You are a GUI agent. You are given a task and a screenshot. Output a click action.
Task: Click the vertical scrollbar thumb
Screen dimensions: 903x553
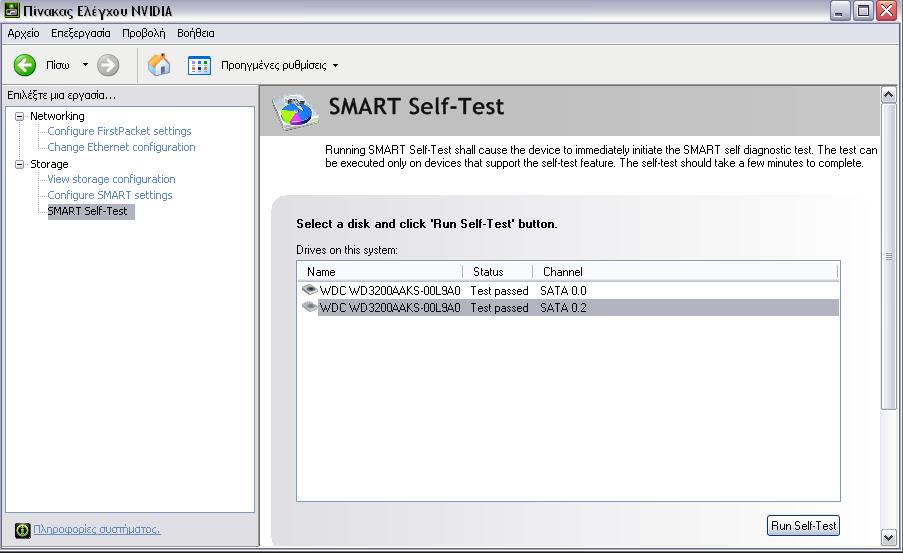click(889, 256)
